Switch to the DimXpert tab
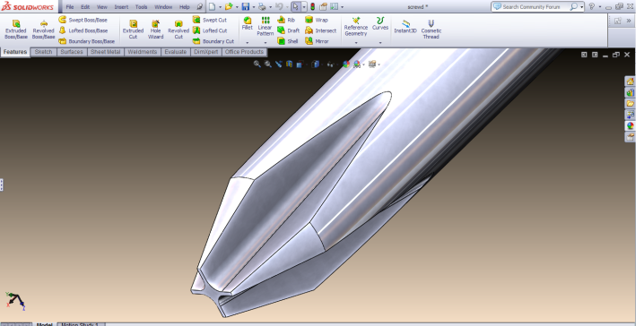This screenshot has width=644, height=326. point(205,52)
